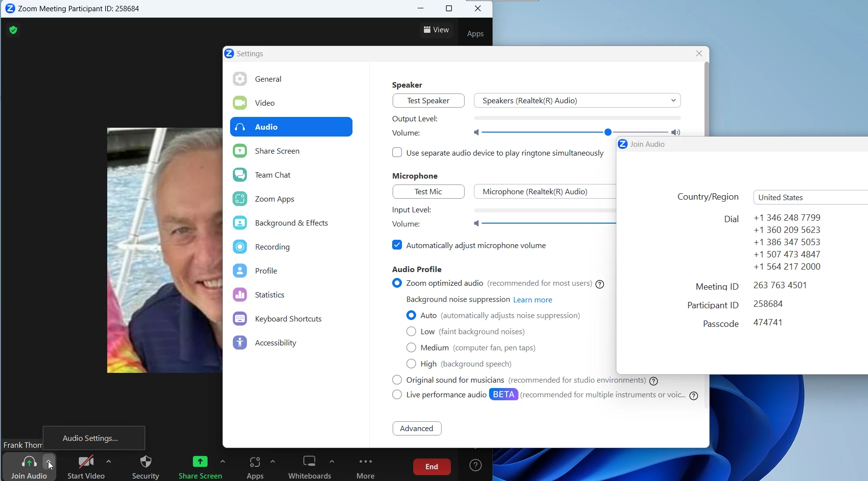Click the Apps icon in meeting toolbar
The width and height of the screenshot is (868, 481).
[255, 462]
